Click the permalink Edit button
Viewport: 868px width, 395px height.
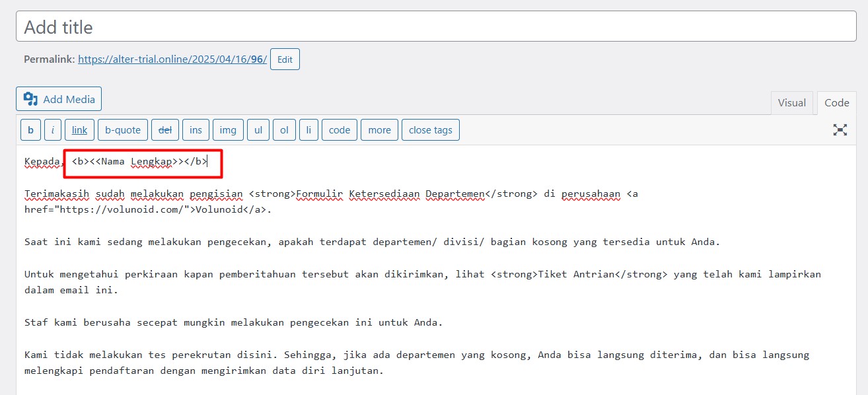click(x=285, y=59)
